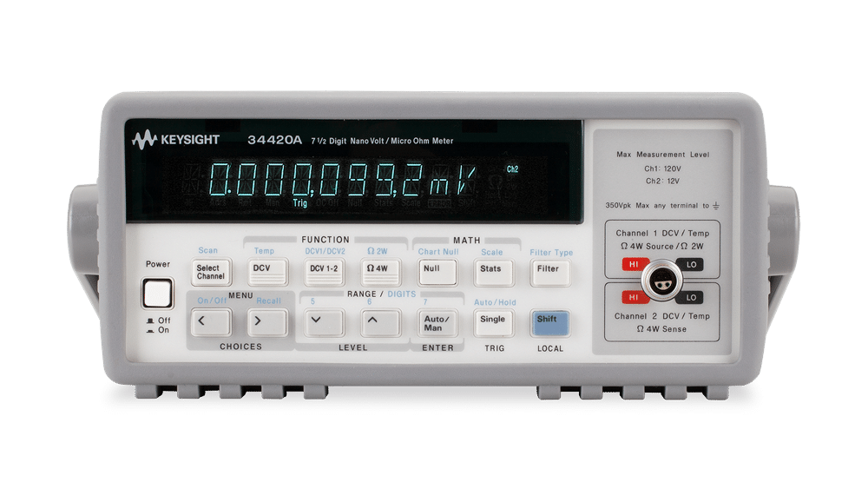Screen dimensions: 868x489
Task: Click the Max Measurement Level text
Action: pyautogui.click(x=662, y=155)
